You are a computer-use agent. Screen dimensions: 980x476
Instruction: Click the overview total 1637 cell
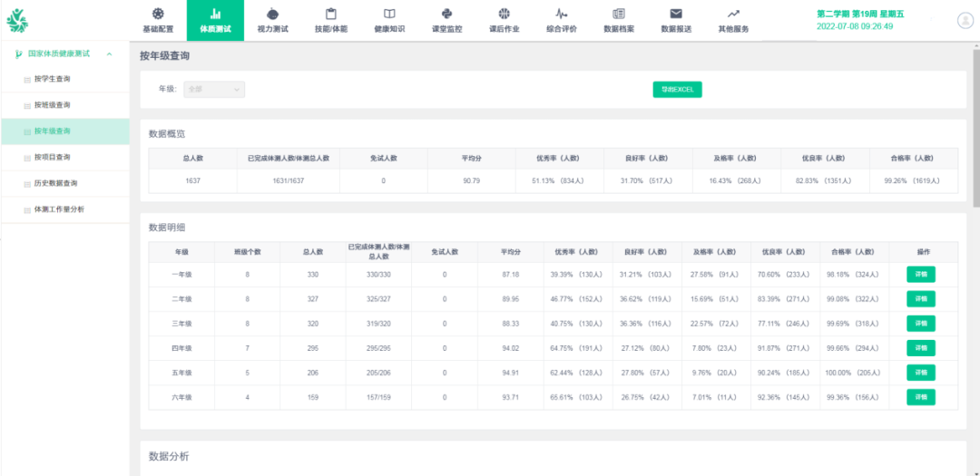click(192, 181)
